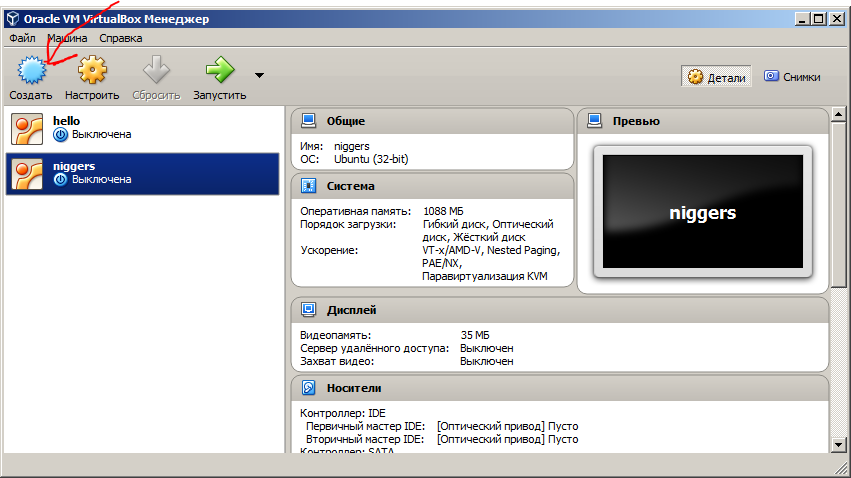Open the Файл menu
Screen dimensions: 851x478
click(x=22, y=38)
